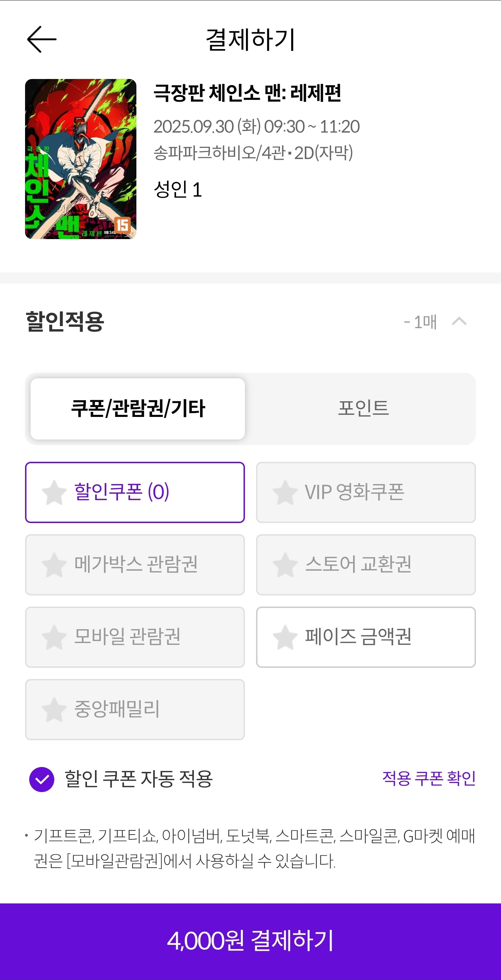Open the 체인소 맨 movie poster thumbnail
This screenshot has width=501, height=980.
point(81,159)
